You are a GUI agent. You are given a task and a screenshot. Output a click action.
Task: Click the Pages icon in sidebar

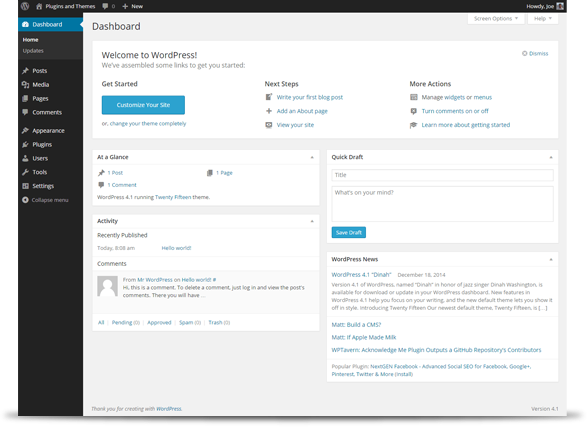pos(25,98)
